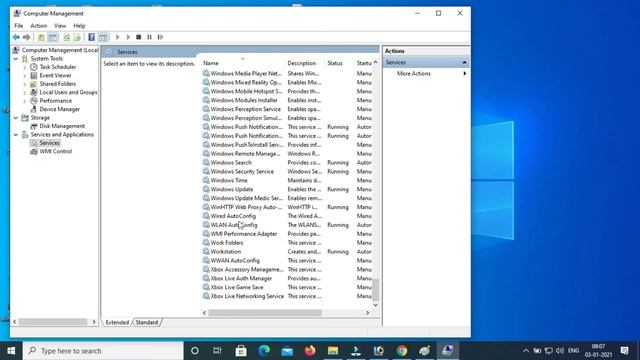Open Microsoft Edge from the taskbar
Viewport: 640px width, 360px height.
(x=264, y=351)
